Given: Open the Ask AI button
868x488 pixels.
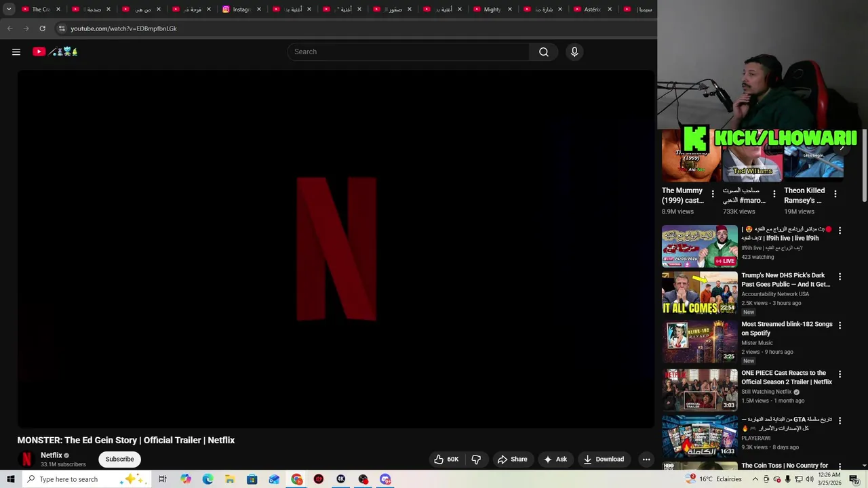Looking at the screenshot, I should tap(555, 459).
